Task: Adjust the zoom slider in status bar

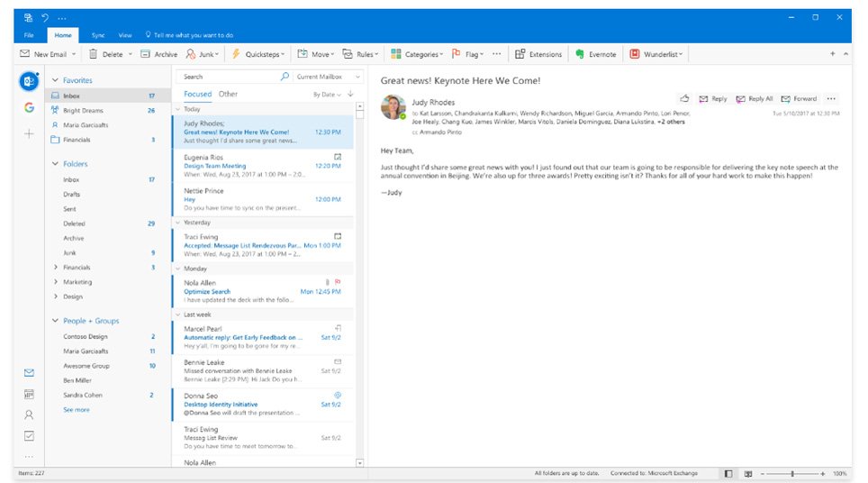Action: tap(792, 473)
